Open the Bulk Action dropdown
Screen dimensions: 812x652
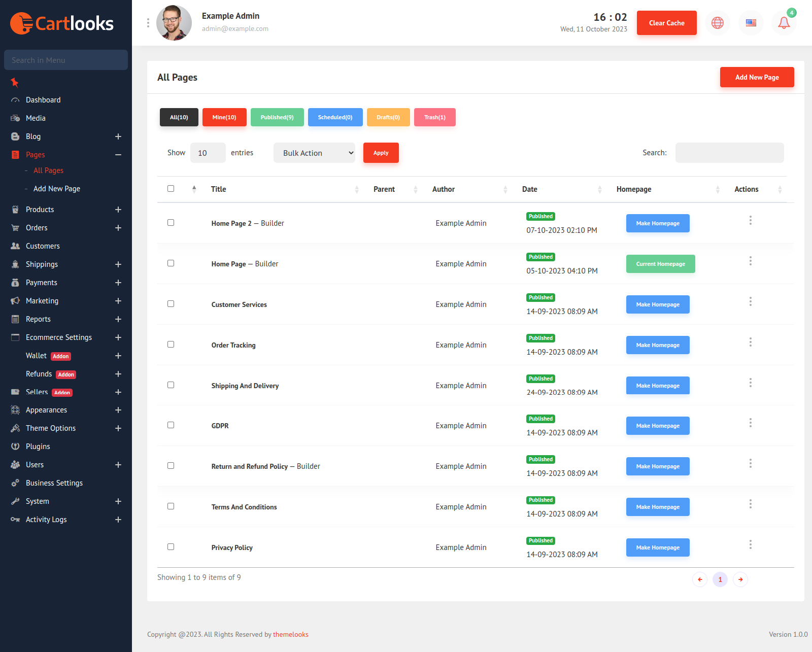(314, 152)
